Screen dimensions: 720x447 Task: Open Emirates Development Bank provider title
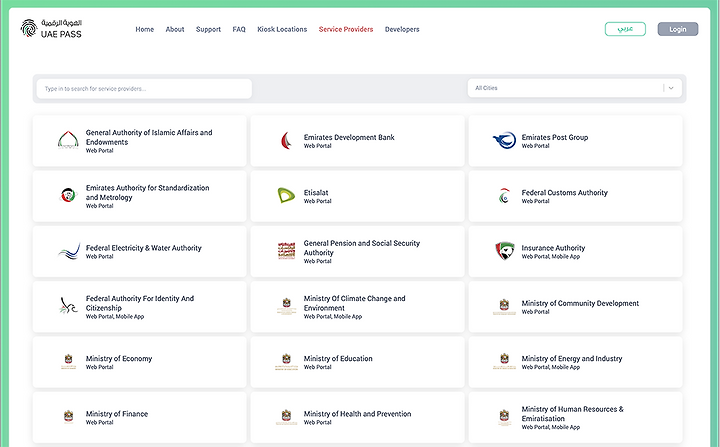tap(349, 137)
